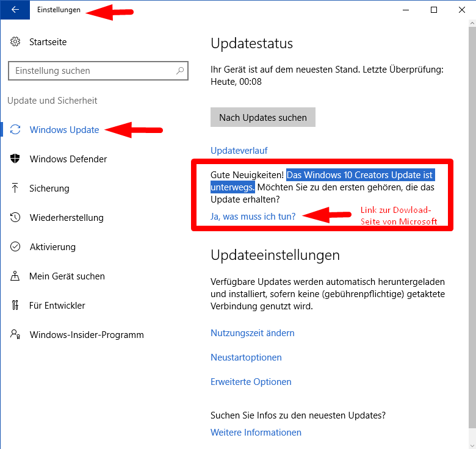
Task: Click the Windows Update sync arrows icon
Action: pos(15,129)
